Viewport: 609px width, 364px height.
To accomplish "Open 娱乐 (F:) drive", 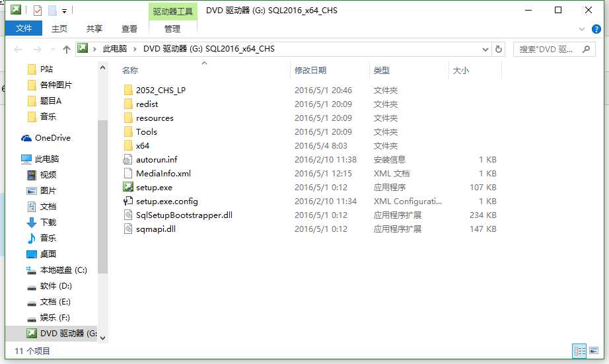I will pos(55,318).
